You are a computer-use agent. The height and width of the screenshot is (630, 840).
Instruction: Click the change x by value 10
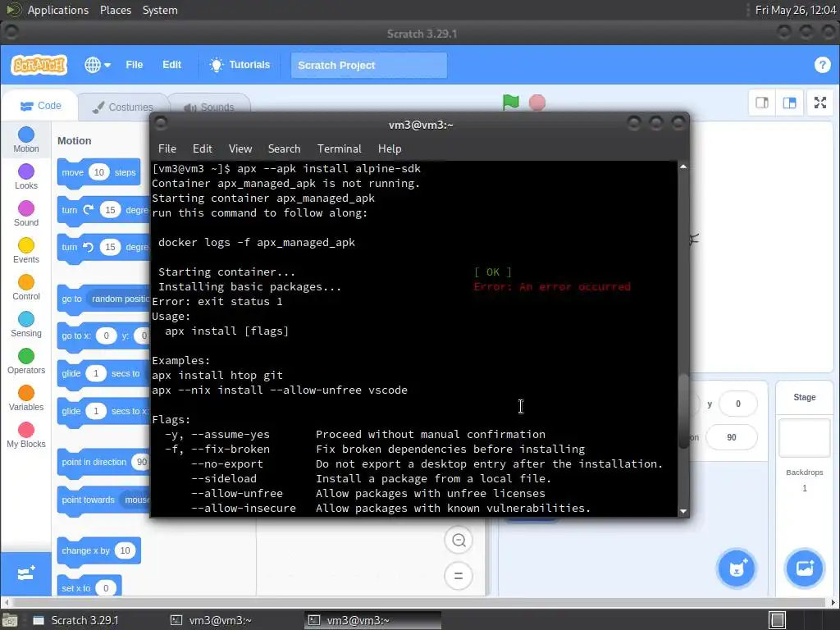coord(125,550)
